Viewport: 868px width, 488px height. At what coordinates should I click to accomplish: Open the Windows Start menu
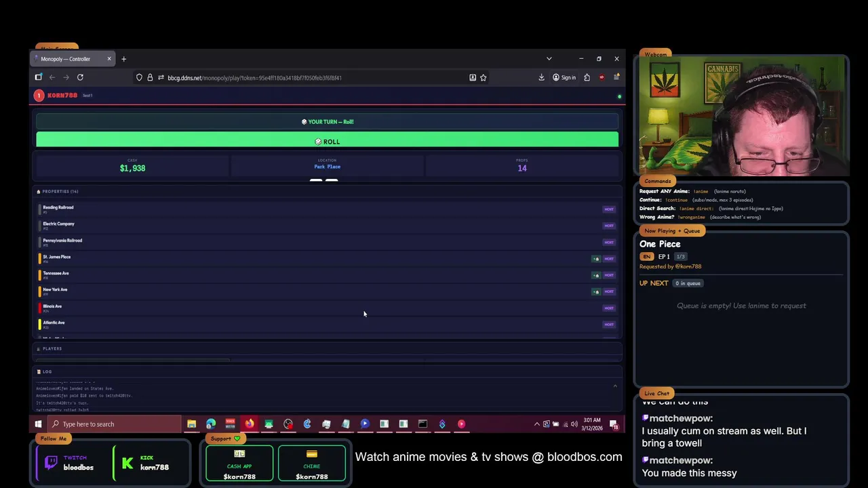pyautogui.click(x=38, y=424)
